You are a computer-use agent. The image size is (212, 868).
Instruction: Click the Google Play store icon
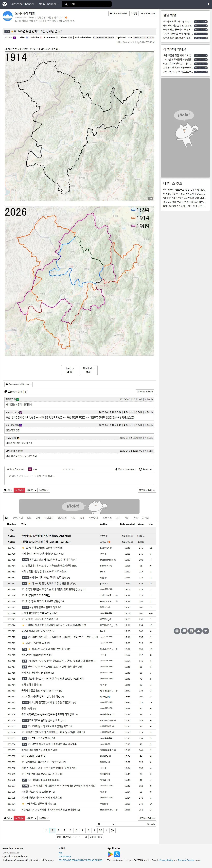(x=110, y=854)
